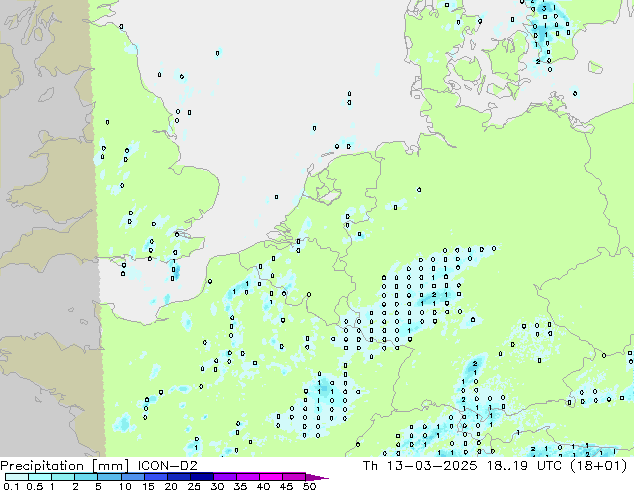Select the 40–45 mm magenta legend box
634x490 pixels.
point(271,477)
